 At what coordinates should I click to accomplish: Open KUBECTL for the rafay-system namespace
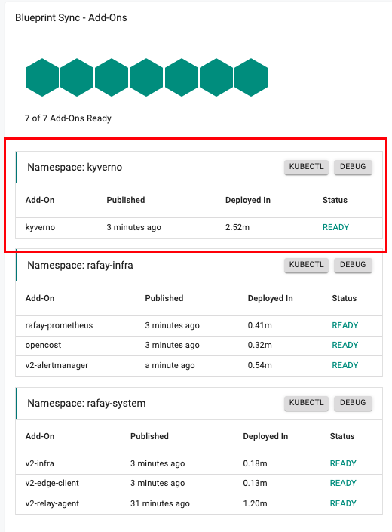306,403
